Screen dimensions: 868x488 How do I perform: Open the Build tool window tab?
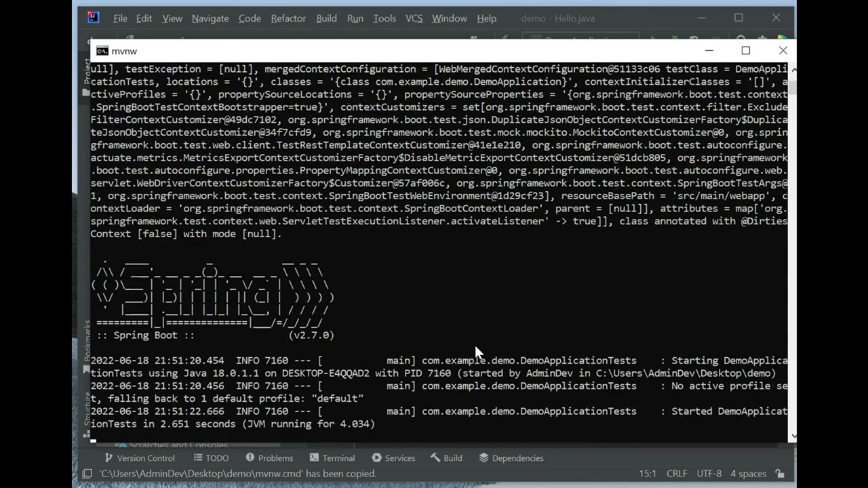pos(446,458)
